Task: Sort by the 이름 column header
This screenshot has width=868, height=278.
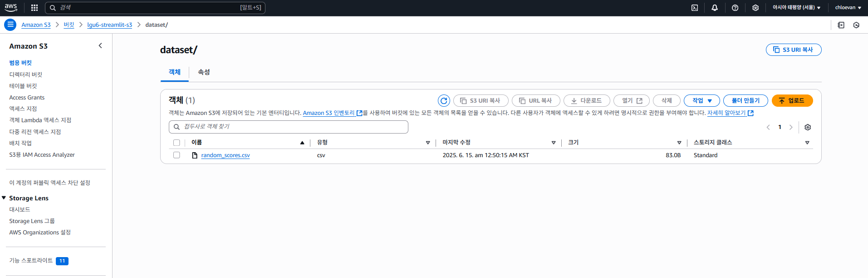Action: coord(196,143)
